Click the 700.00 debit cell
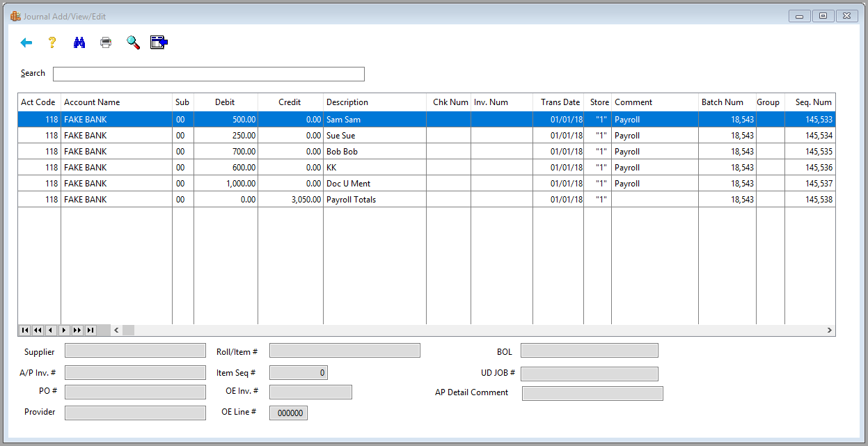The height and width of the screenshot is (446, 868). (226, 152)
